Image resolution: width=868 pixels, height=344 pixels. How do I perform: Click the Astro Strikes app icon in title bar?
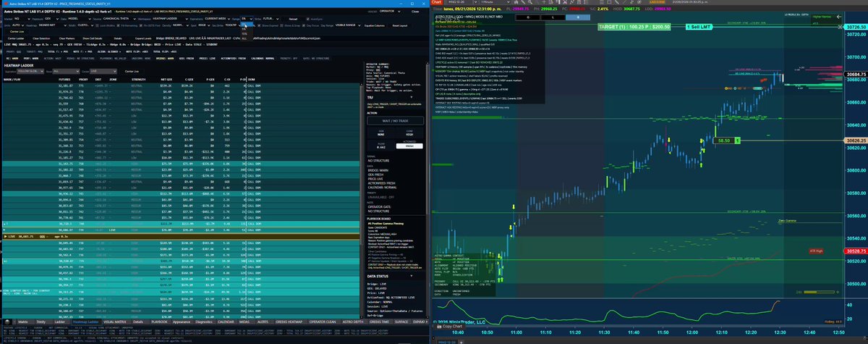coord(5,3)
